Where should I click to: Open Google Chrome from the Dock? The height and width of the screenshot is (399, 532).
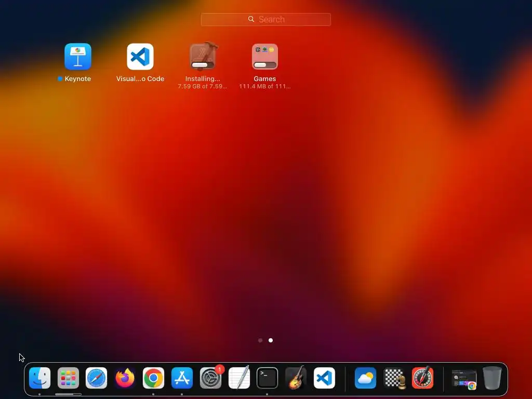(x=153, y=378)
